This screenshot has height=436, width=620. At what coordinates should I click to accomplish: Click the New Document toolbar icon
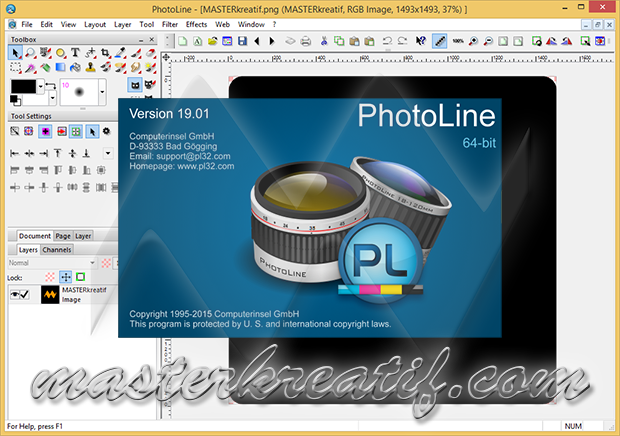182,41
